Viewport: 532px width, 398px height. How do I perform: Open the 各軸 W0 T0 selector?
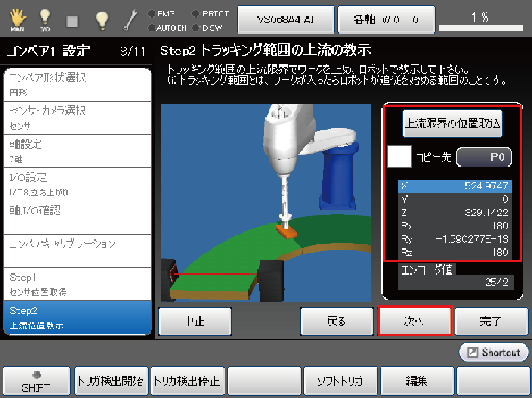pos(387,20)
